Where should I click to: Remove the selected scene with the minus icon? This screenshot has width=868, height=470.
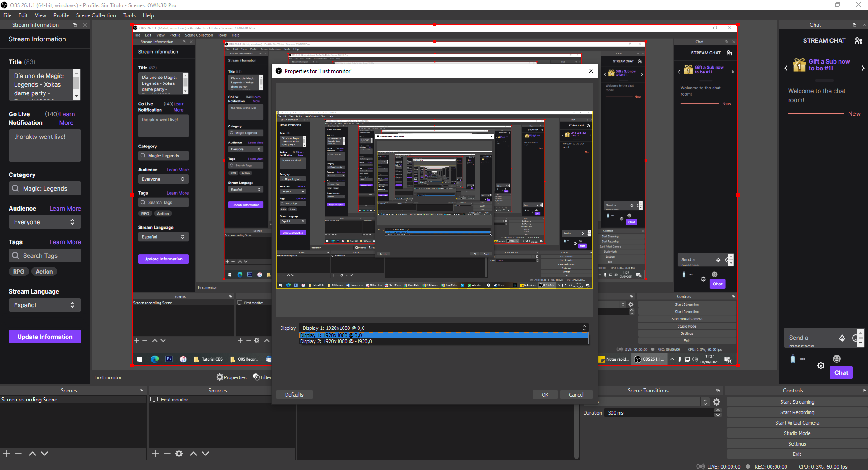(x=18, y=454)
